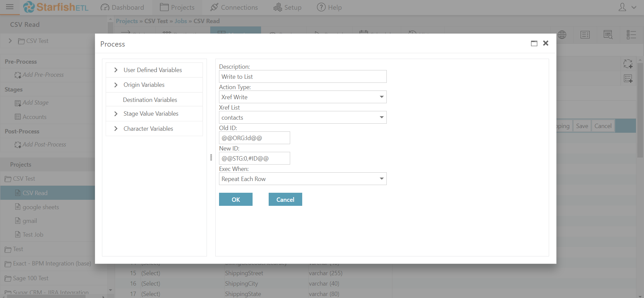This screenshot has height=298, width=644.
Task: Click the ShippingStreet cell
Action: [x=244, y=273]
